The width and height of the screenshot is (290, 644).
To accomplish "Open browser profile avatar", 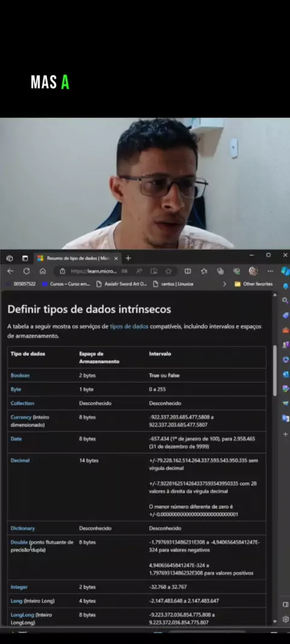I will (x=253, y=271).
